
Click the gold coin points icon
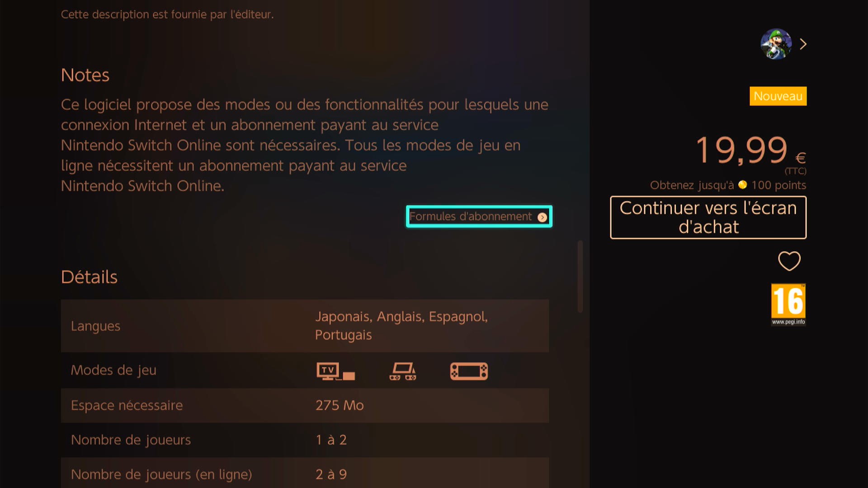click(x=742, y=185)
